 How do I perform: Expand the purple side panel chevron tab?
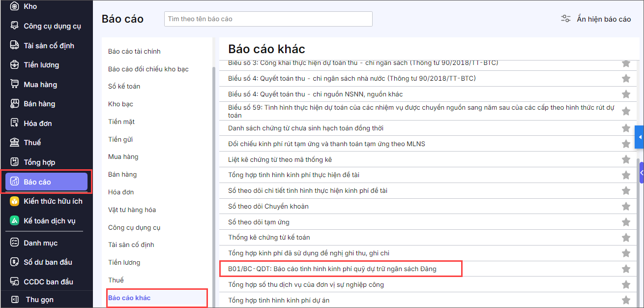coord(642,173)
